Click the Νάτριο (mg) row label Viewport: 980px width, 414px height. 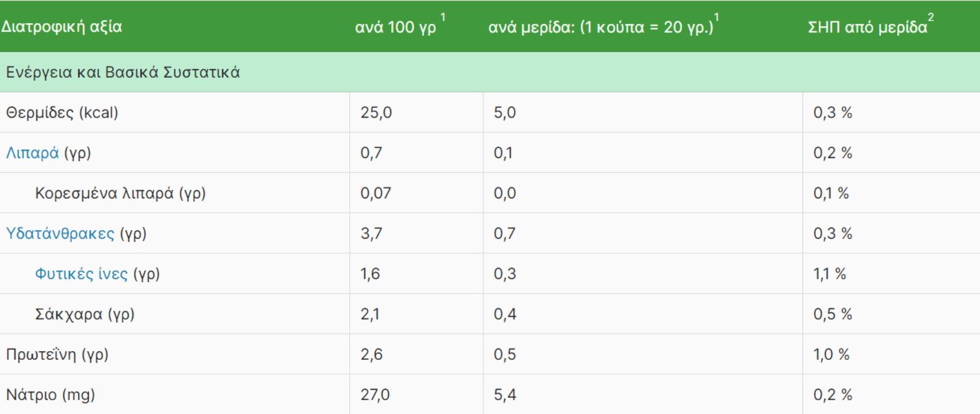coord(51,395)
